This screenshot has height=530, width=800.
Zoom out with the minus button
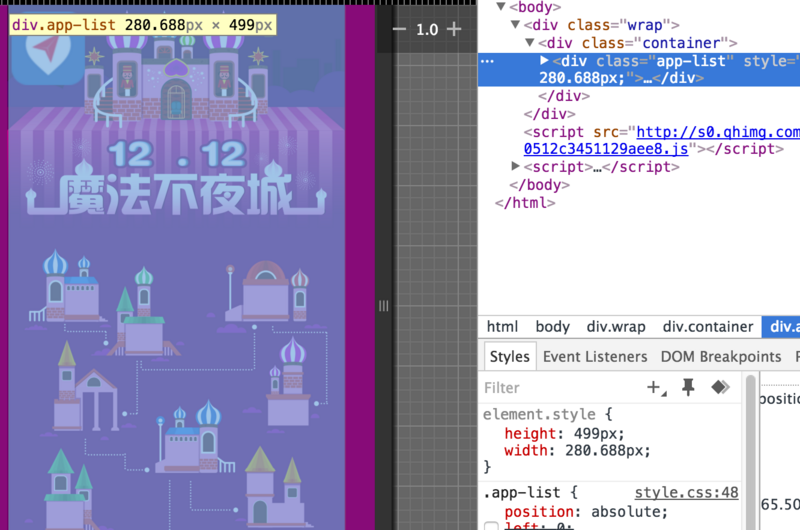click(x=399, y=29)
